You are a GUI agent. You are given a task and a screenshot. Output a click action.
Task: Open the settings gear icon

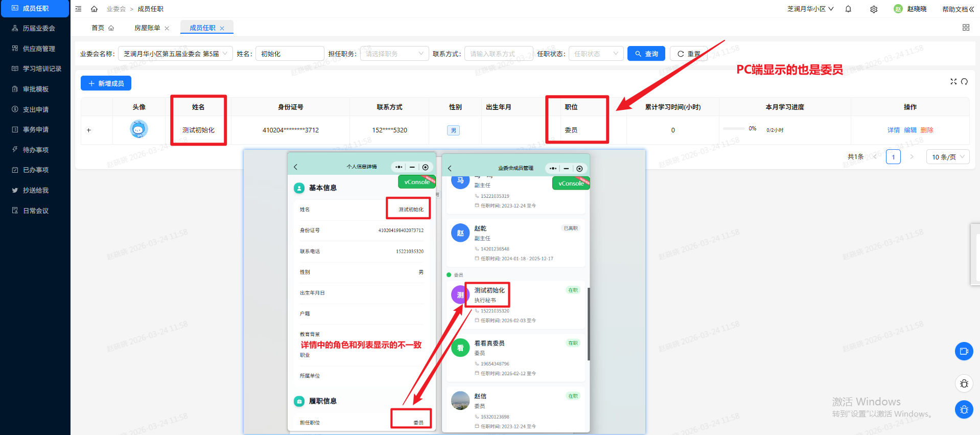pyautogui.click(x=874, y=9)
